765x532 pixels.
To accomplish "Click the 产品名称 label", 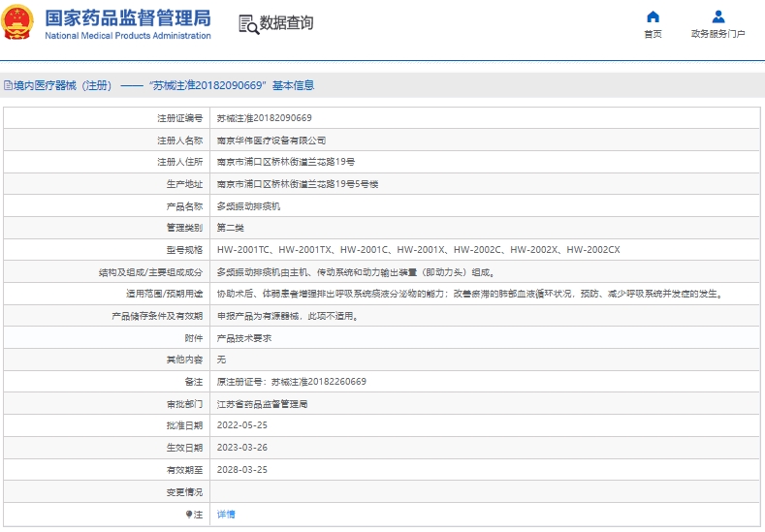I will (x=184, y=206).
